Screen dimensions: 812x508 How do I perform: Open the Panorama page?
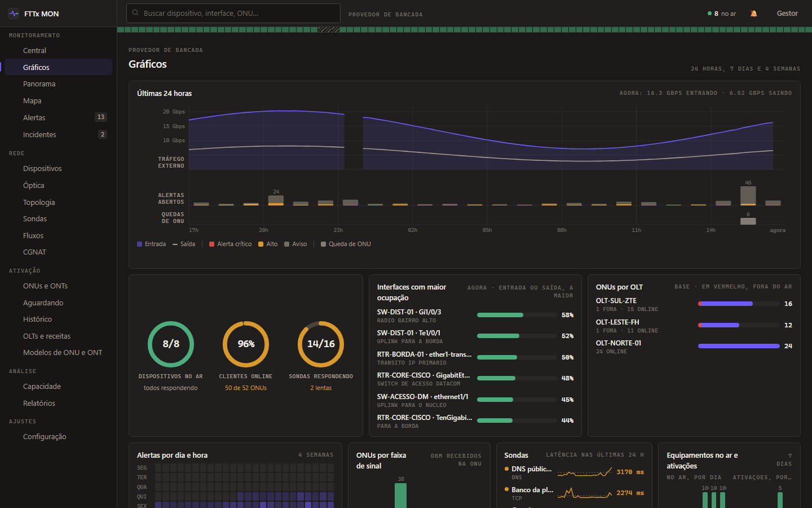click(x=58, y=84)
